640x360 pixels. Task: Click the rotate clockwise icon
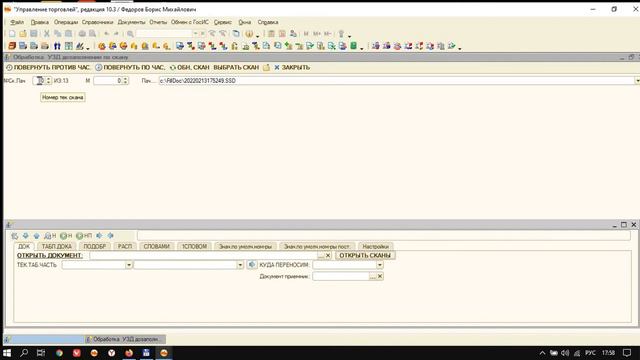tap(98, 67)
